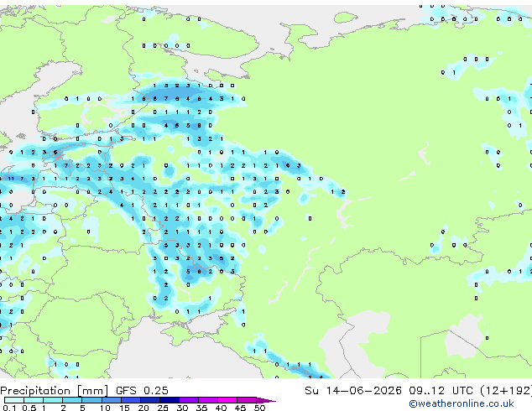Click the "15" legend scale label
The height and width of the screenshot is (411, 532).
click(x=124, y=408)
